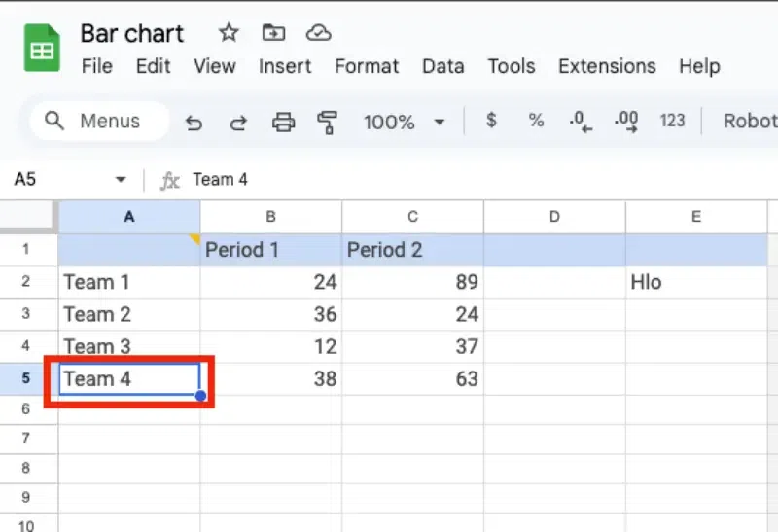Activate the paint format tool
This screenshot has width=778, height=532.
pyautogui.click(x=327, y=122)
